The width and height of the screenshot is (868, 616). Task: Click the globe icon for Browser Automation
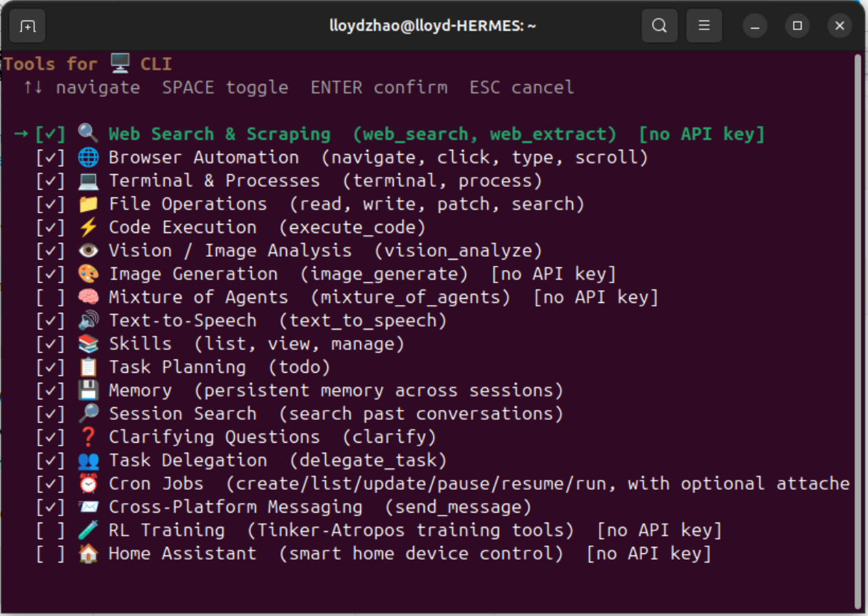88,158
